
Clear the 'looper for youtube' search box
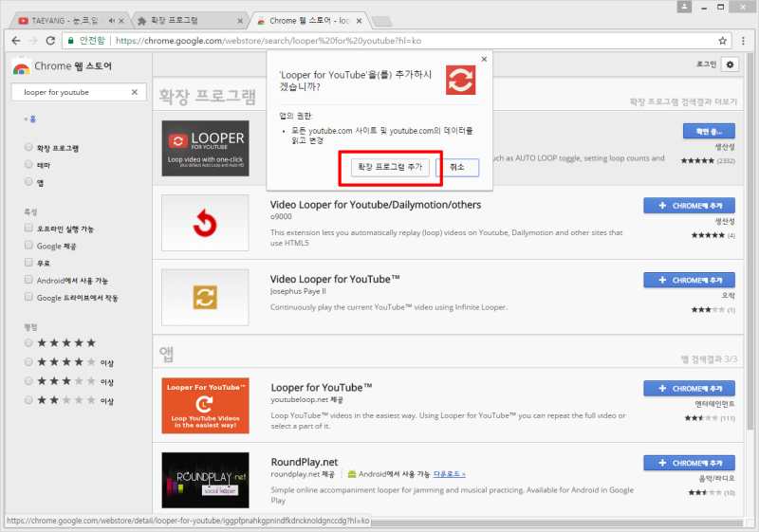[x=135, y=92]
